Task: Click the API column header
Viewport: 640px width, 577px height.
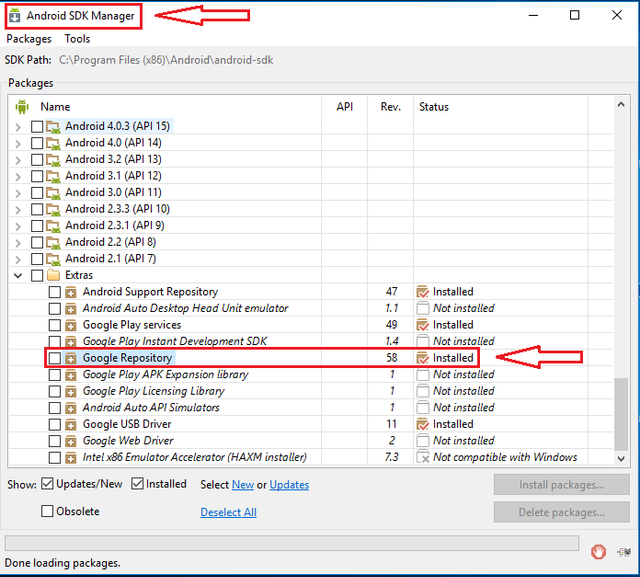Action: (x=344, y=107)
